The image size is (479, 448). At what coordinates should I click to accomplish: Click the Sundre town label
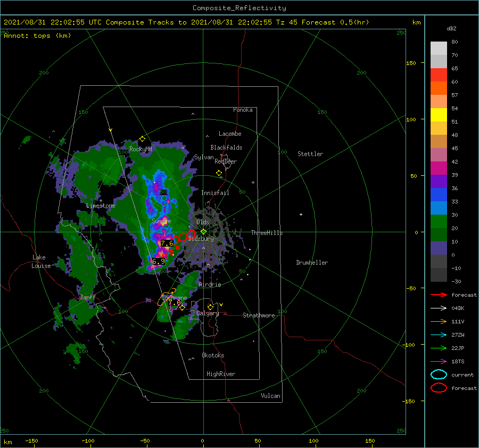pyautogui.click(x=161, y=221)
